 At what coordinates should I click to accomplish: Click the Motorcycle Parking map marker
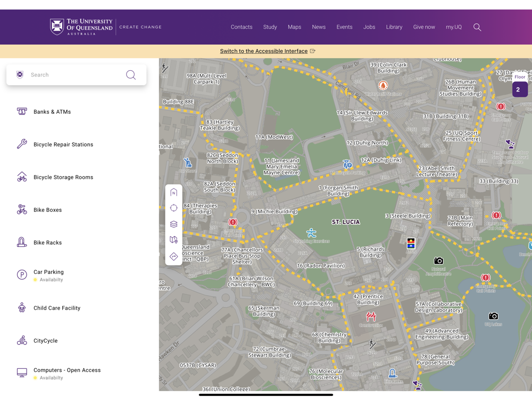[347, 164]
